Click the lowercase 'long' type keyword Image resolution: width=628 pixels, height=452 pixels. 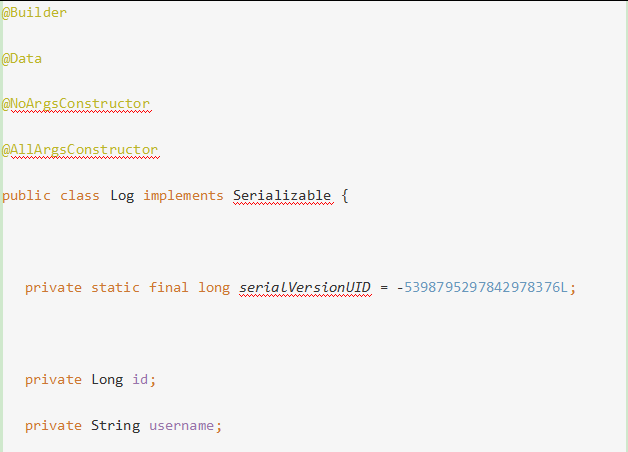click(x=214, y=288)
